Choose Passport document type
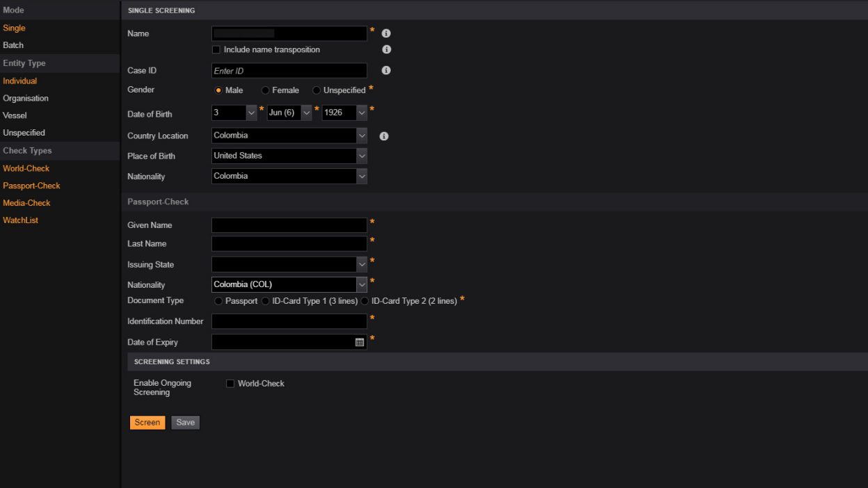Viewport: 868px width, 488px height. point(219,301)
